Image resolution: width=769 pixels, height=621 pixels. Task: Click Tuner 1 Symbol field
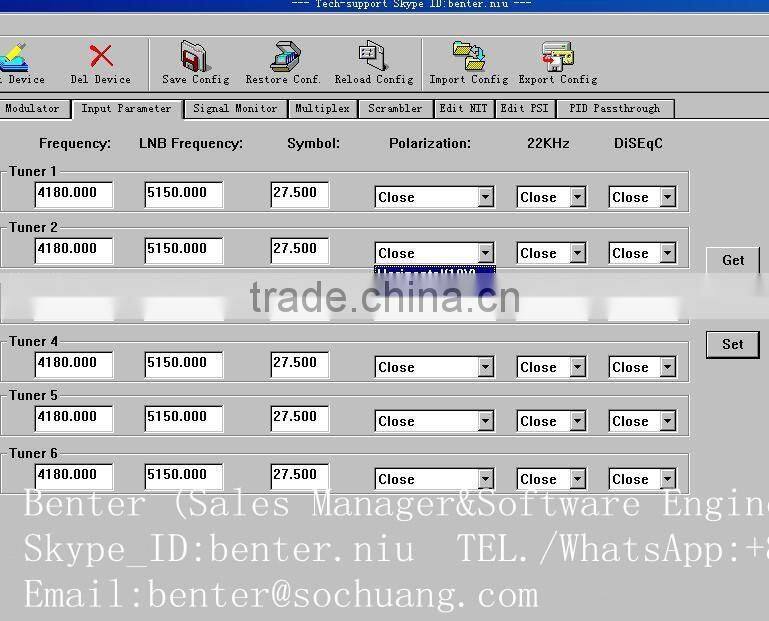pyautogui.click(x=299, y=194)
